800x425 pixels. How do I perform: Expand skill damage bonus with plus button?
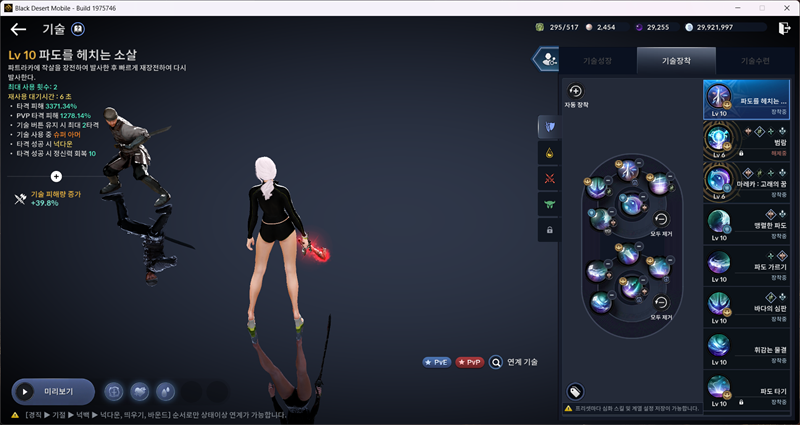click(56, 176)
